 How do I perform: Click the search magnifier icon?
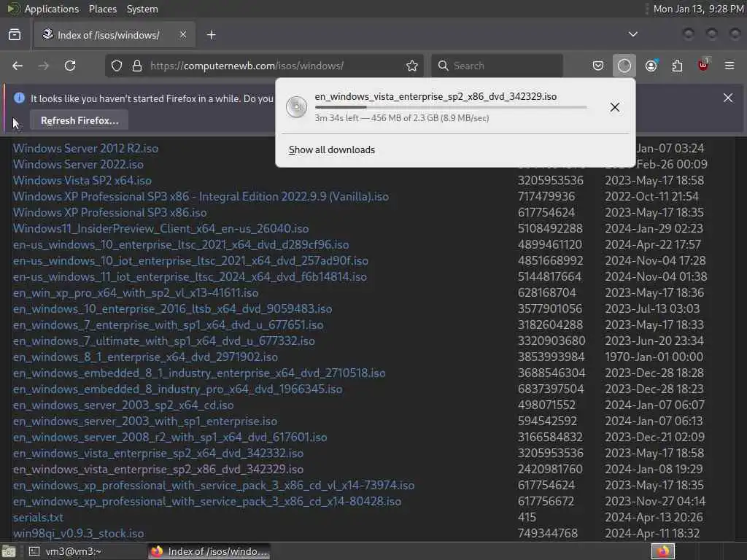click(443, 66)
